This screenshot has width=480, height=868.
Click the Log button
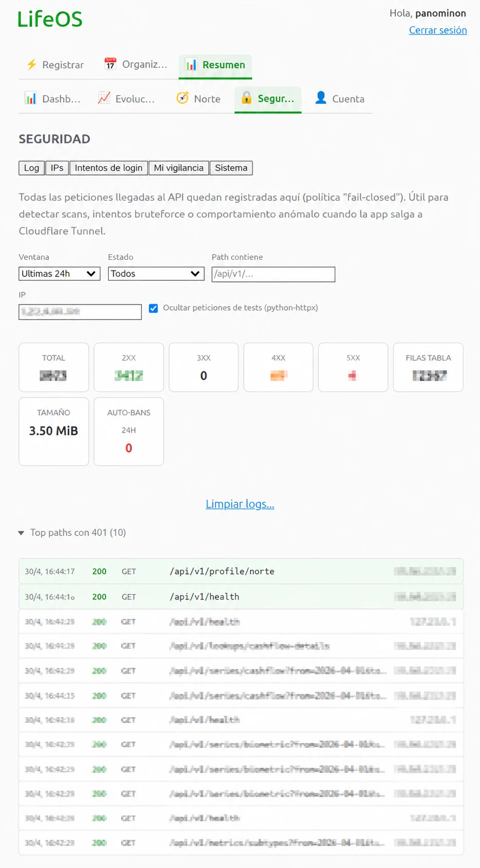click(31, 168)
